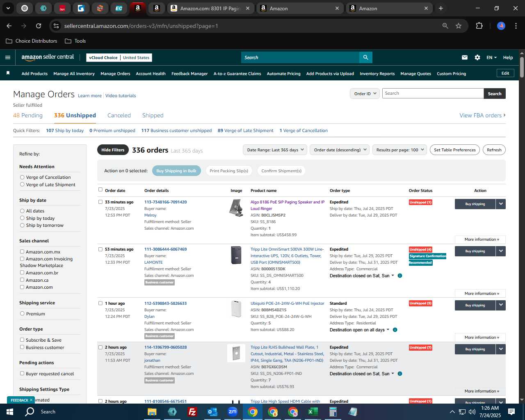Tick the select-all checkbox in table header
525x420 pixels.
click(x=100, y=189)
